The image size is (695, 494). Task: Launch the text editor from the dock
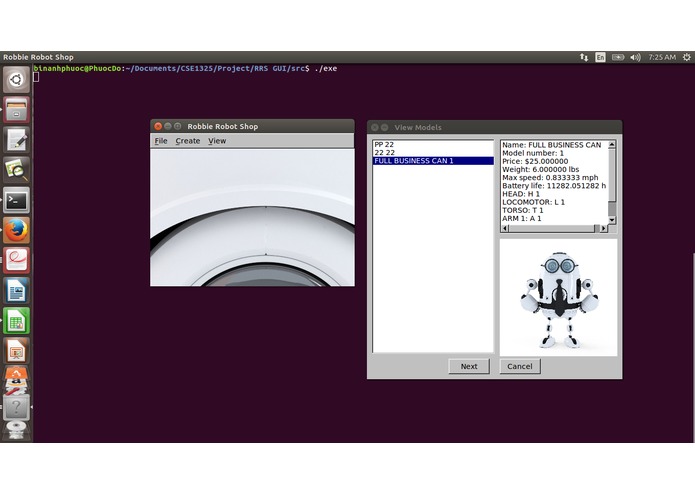click(16, 140)
